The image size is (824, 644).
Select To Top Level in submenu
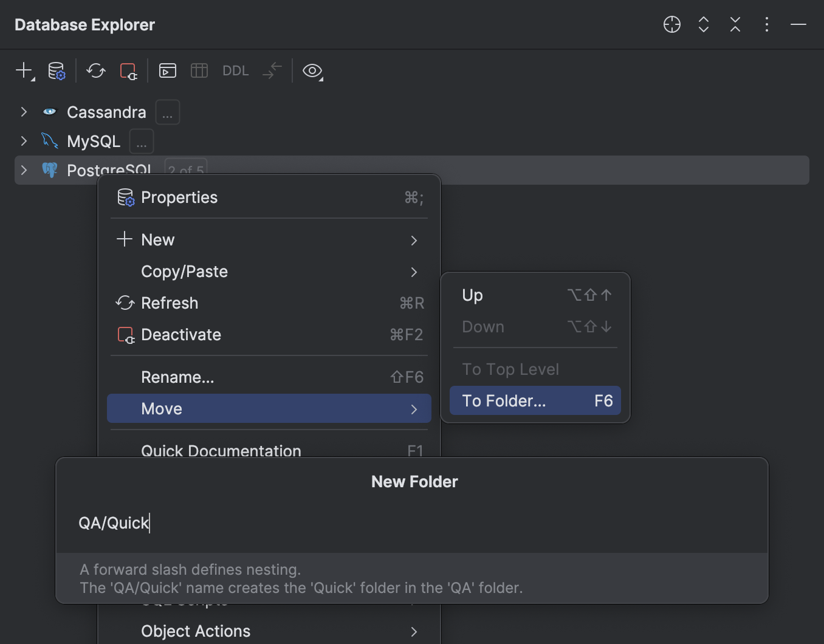535,369
